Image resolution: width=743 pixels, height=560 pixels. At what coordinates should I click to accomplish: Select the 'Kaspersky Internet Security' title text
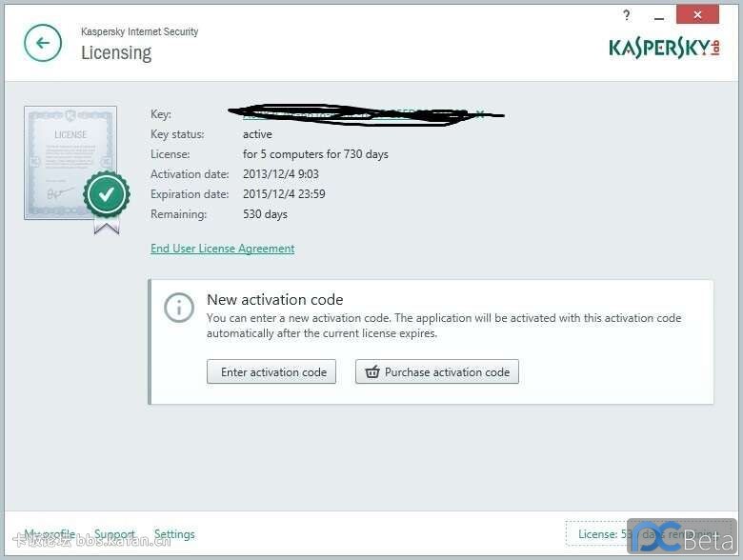click(139, 31)
